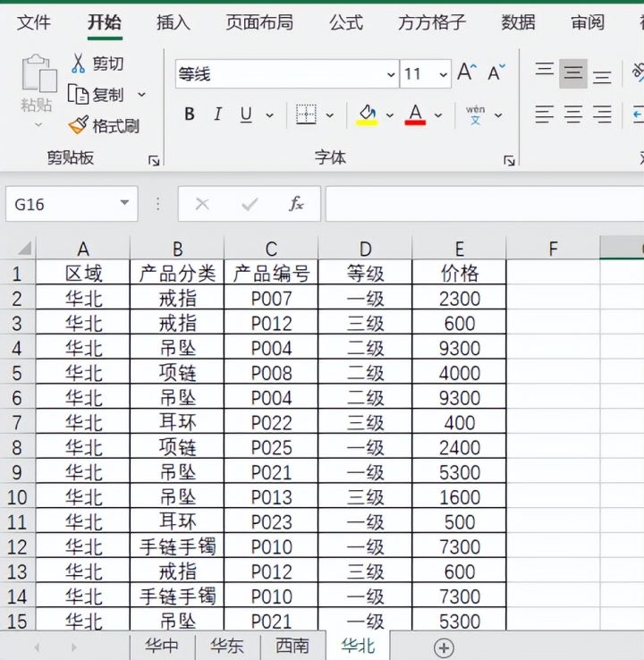Screen dimensions: 644x660
Task: Toggle Italic formatting
Action: pos(217,114)
